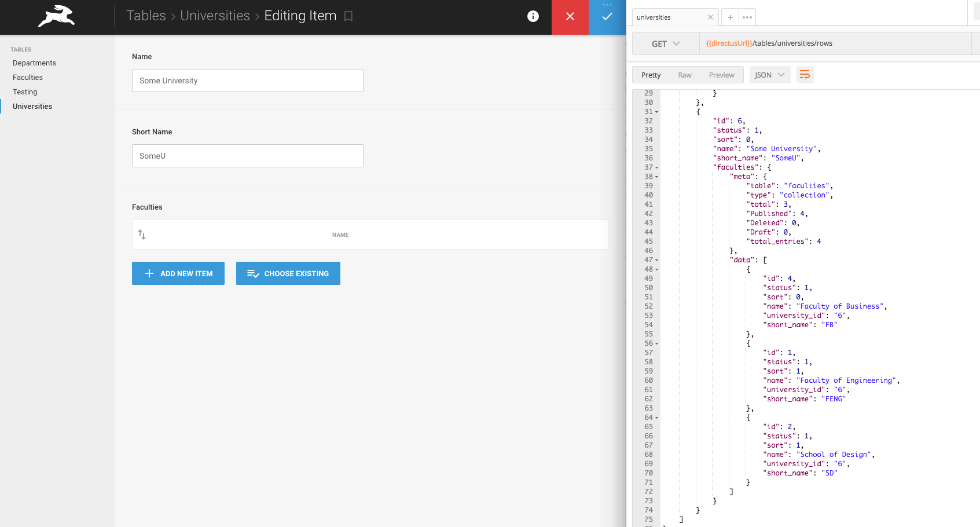Save the item with the blue checkmark icon
This screenshot has height=527, width=980.
[x=607, y=16]
